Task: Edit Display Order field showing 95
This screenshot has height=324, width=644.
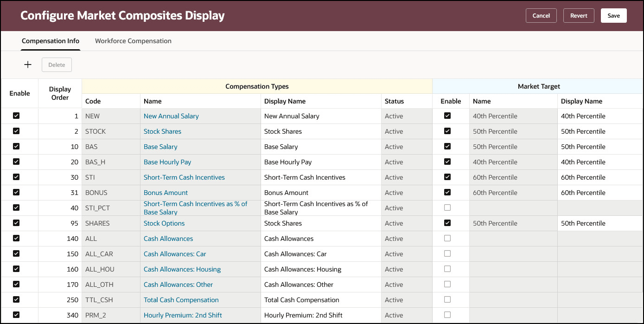Action: tap(60, 223)
